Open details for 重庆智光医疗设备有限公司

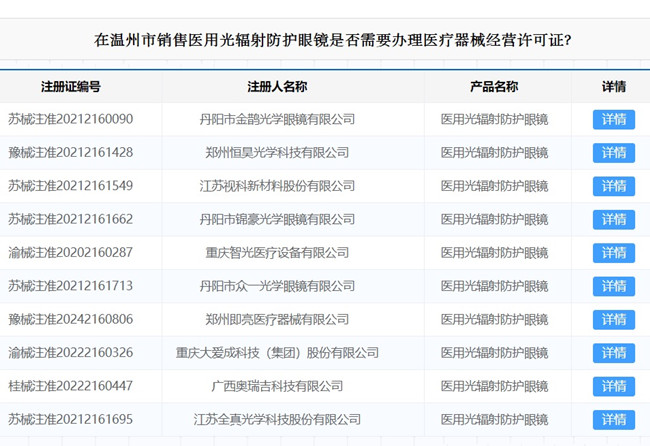tap(614, 253)
